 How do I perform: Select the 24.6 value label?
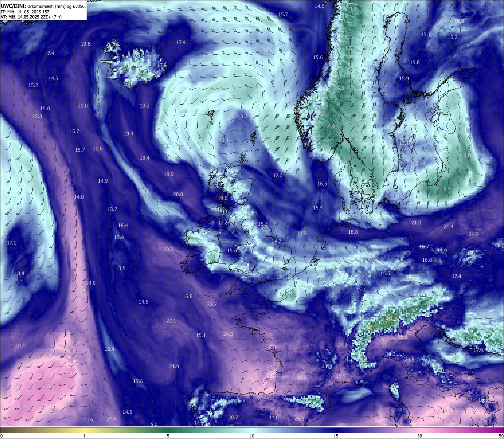click(x=111, y=419)
